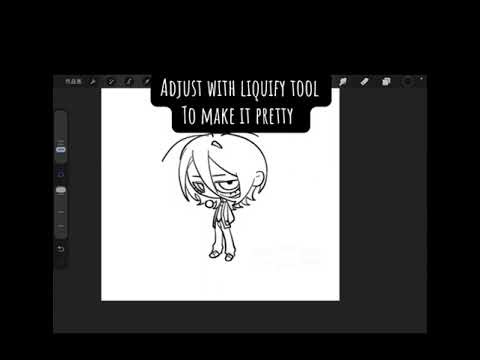This screenshot has height=360, width=480.
Task: Tap the undo arrow in sidebar
Action: (x=61, y=249)
